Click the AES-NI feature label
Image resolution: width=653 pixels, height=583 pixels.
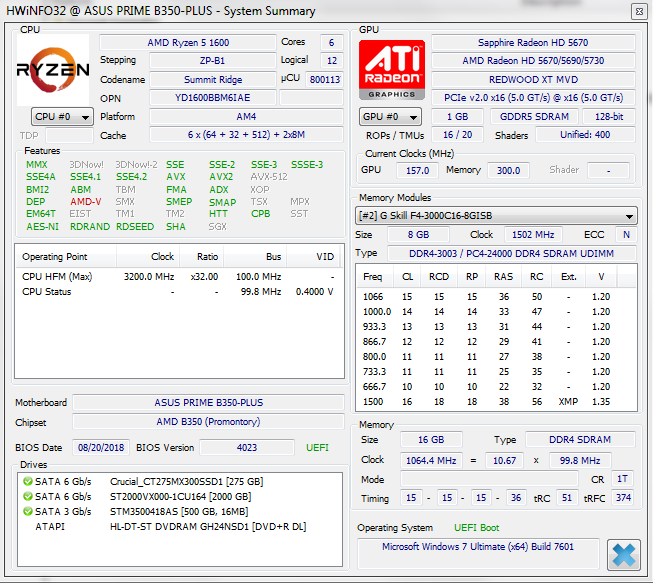[42, 227]
